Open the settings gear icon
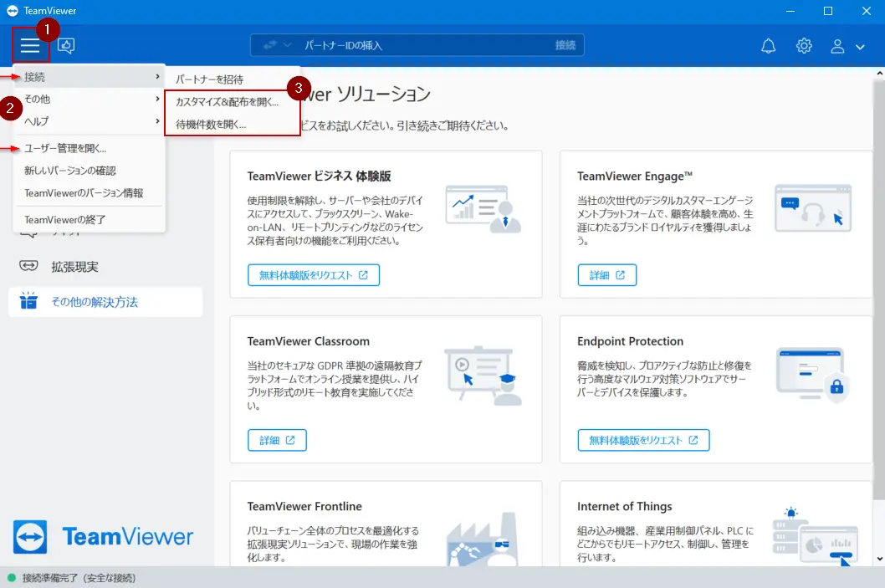The width and height of the screenshot is (885, 588). (x=804, y=46)
